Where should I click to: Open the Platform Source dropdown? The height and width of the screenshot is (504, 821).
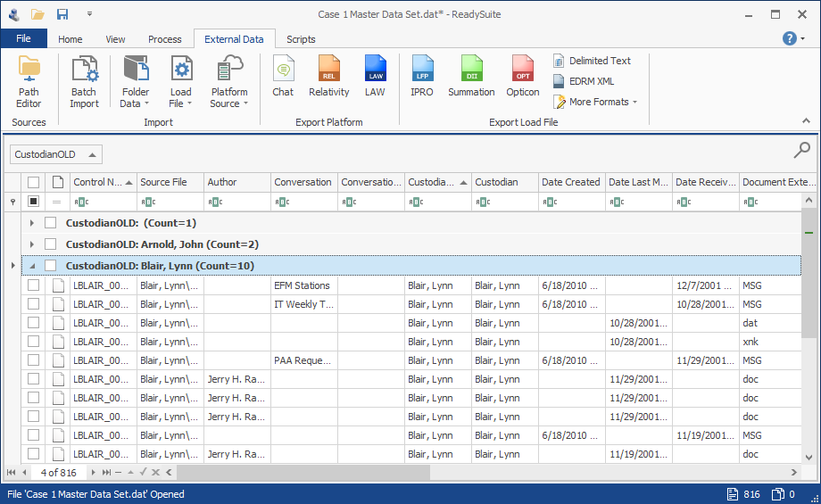pyautogui.click(x=228, y=82)
